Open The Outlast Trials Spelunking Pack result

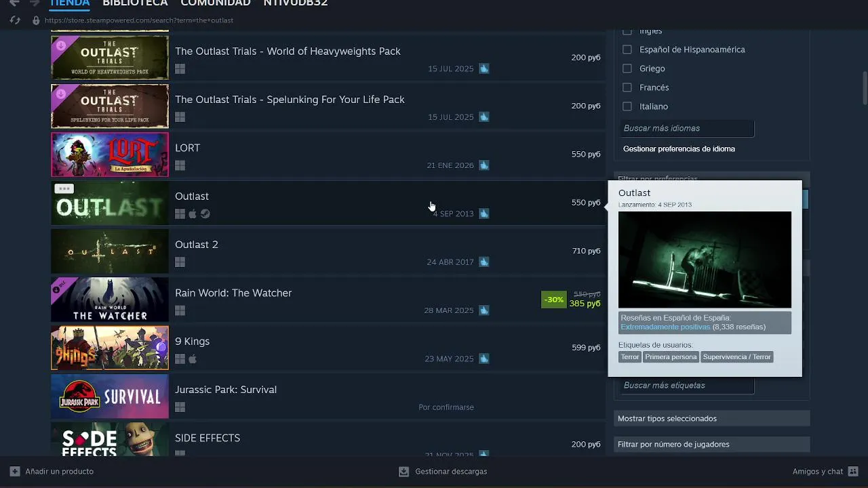pyautogui.click(x=328, y=106)
